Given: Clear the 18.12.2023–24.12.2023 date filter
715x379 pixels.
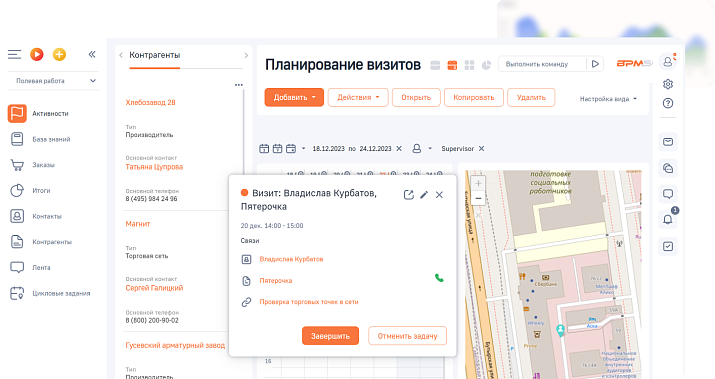Looking at the screenshot, I should click(399, 149).
